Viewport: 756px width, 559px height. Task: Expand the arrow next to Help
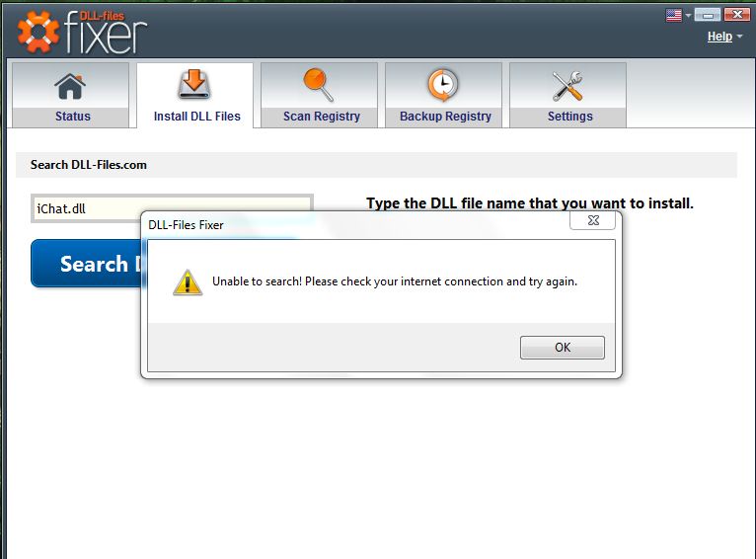[739, 37]
